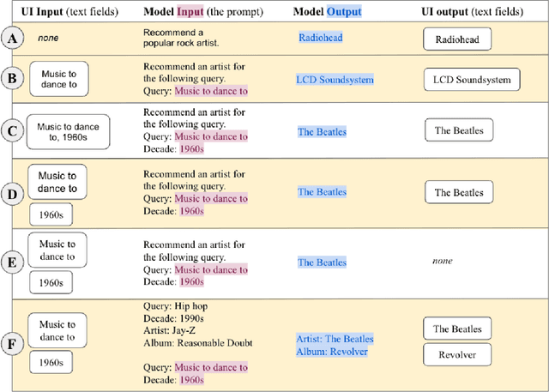
Task: Click the highlighted LCD Soundsystem model output text
Action: [335, 80]
